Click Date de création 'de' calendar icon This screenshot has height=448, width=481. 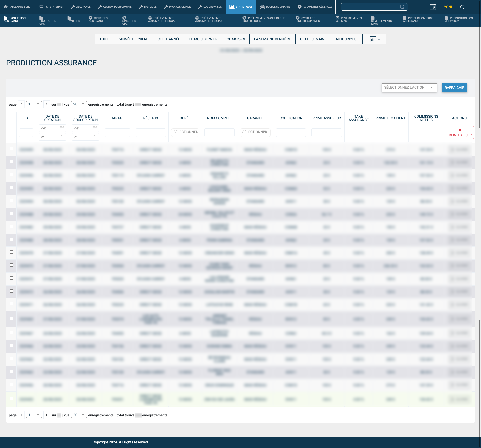tap(62, 128)
